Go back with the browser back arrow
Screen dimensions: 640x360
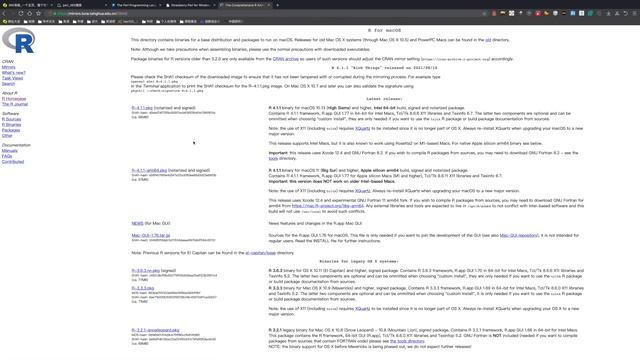(4, 13)
